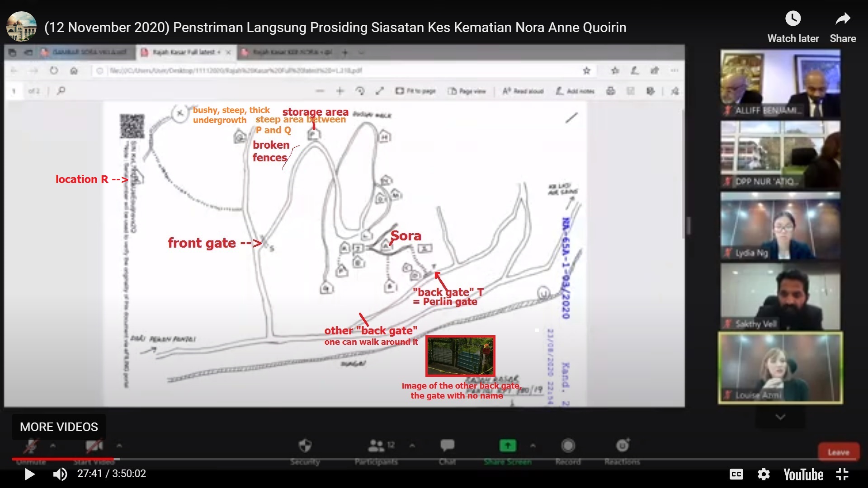Toggle Zoom microphone Unmute button
The height and width of the screenshot is (488, 868).
coord(31,446)
